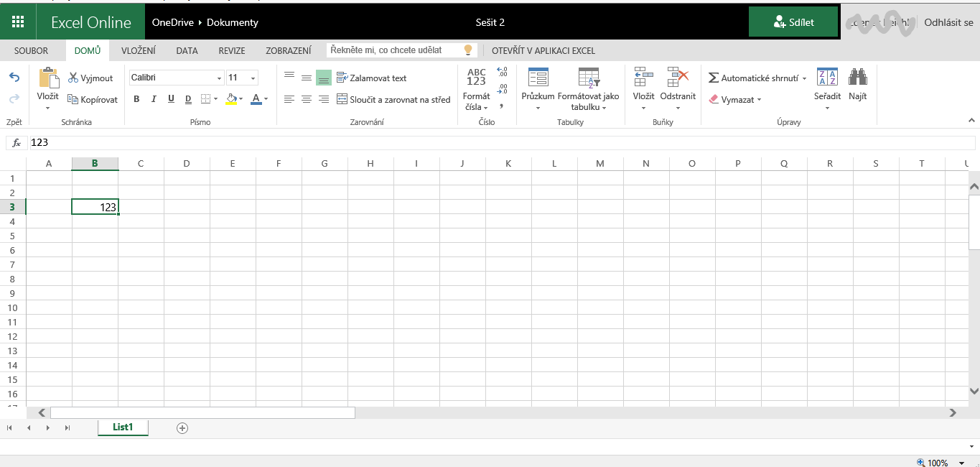Toggle bottom alignment button
Viewport: 980px width, 467px height.
coord(324,78)
